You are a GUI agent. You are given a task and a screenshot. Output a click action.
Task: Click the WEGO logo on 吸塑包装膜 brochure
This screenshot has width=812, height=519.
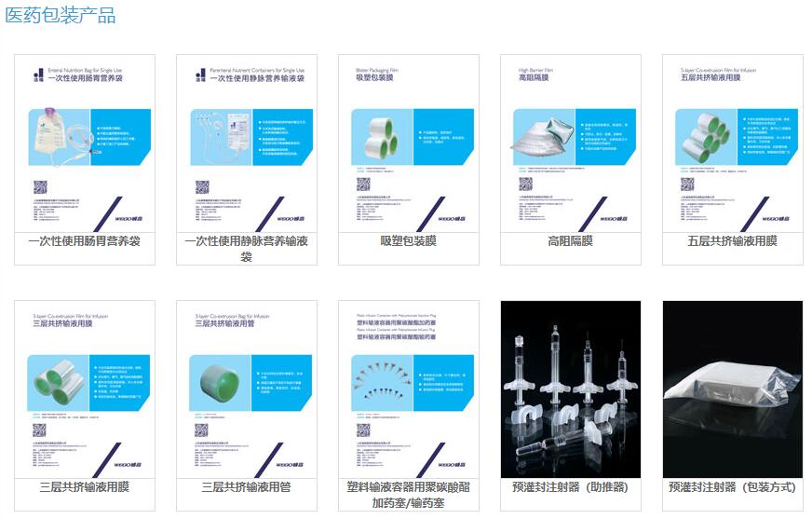pos(452,219)
